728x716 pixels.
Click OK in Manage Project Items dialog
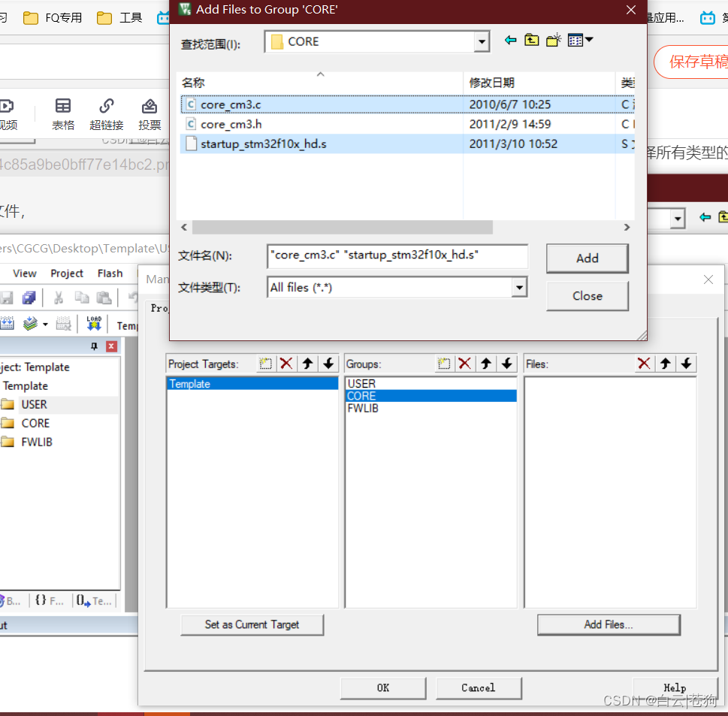coord(383,688)
